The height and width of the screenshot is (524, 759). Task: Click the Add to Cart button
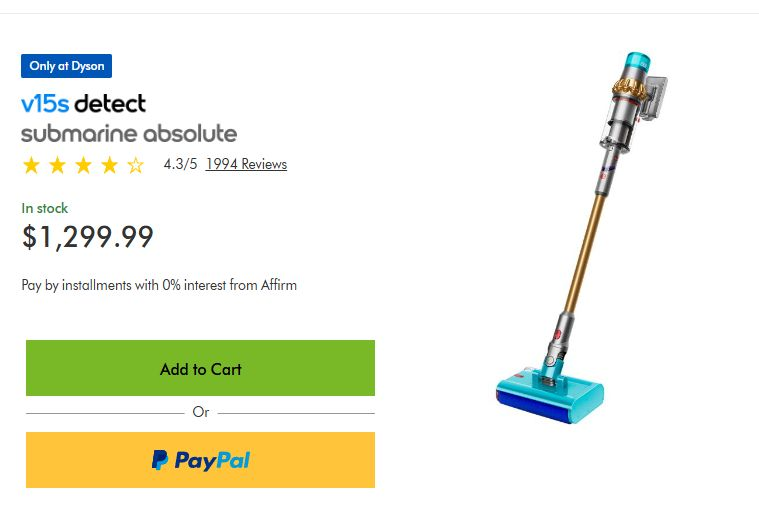click(200, 368)
